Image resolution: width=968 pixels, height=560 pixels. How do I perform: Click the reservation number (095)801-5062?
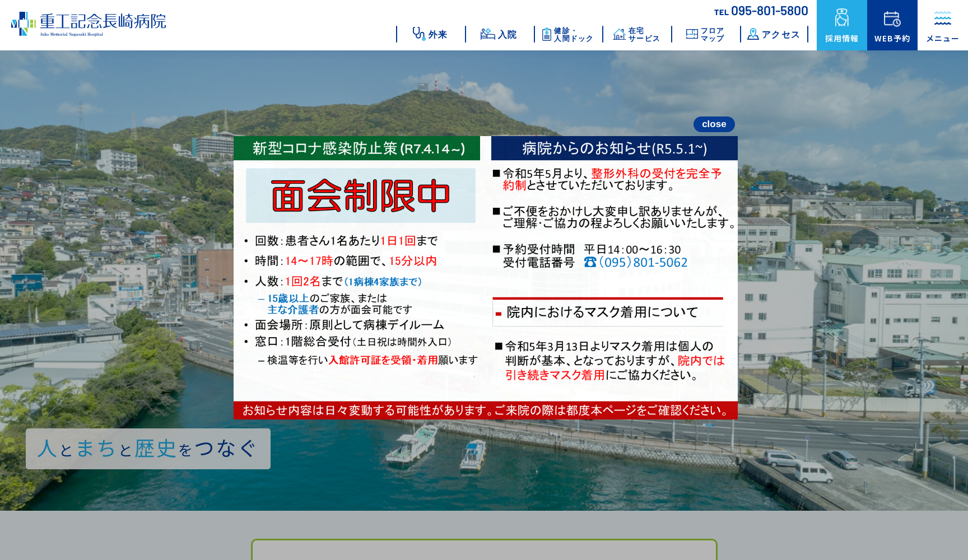click(644, 262)
